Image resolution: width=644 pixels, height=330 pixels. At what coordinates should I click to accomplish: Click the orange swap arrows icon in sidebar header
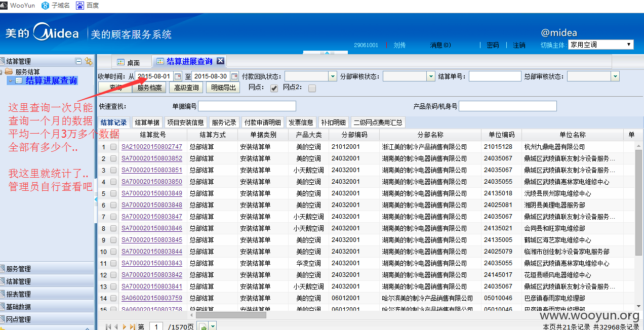89,61
